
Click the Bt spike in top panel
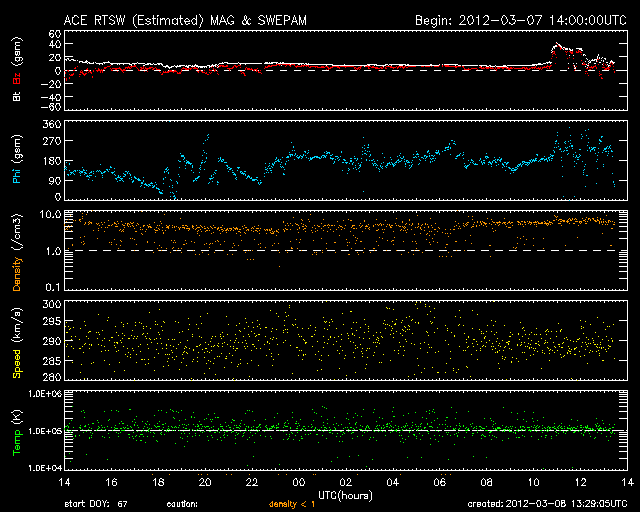pos(557,47)
